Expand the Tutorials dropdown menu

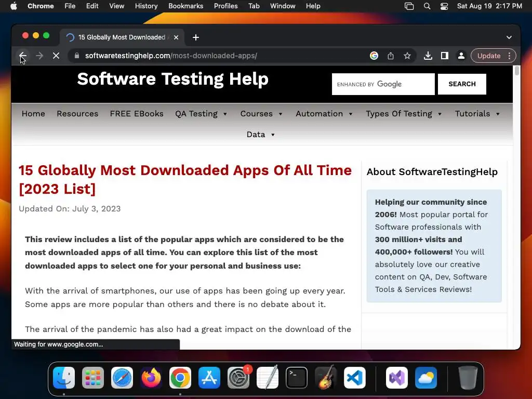(477, 114)
